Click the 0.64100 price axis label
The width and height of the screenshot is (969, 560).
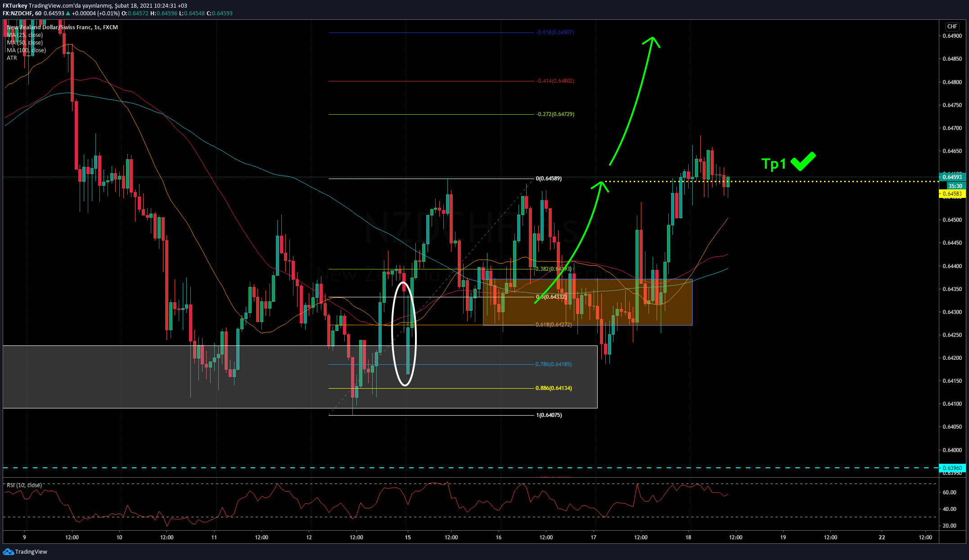952,404
